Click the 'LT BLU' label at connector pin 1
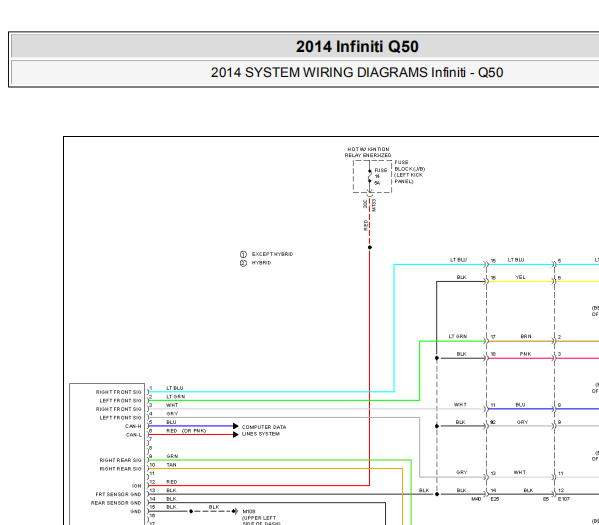This screenshot has width=599, height=525. pyautogui.click(x=175, y=388)
